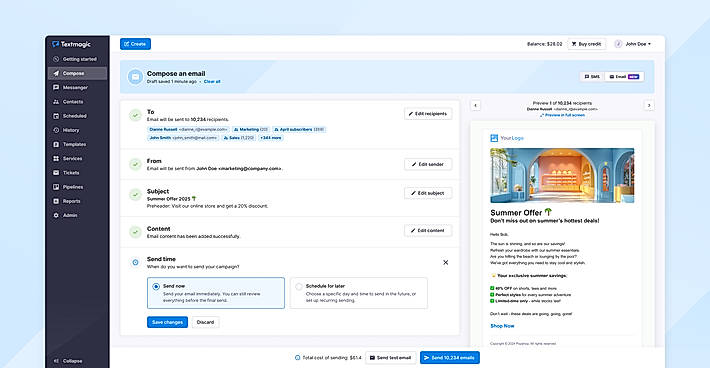
Task: Click the Pipelines sidebar icon
Action: click(56, 187)
